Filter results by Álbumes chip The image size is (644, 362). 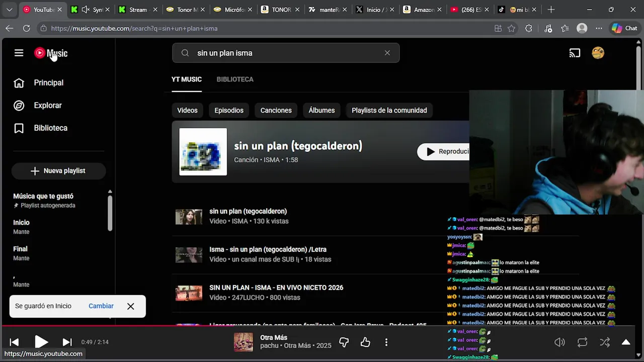[321, 110]
